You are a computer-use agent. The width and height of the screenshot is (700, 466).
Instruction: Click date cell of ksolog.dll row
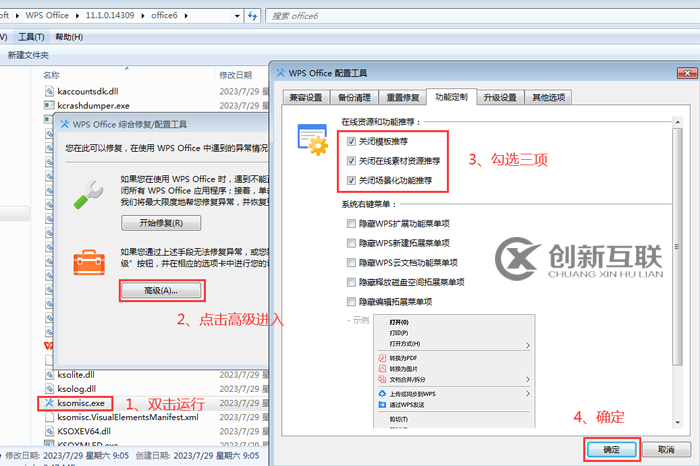(x=243, y=389)
